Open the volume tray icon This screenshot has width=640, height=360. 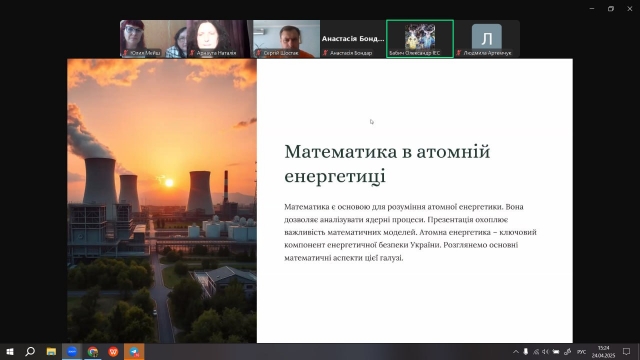pos(546,352)
